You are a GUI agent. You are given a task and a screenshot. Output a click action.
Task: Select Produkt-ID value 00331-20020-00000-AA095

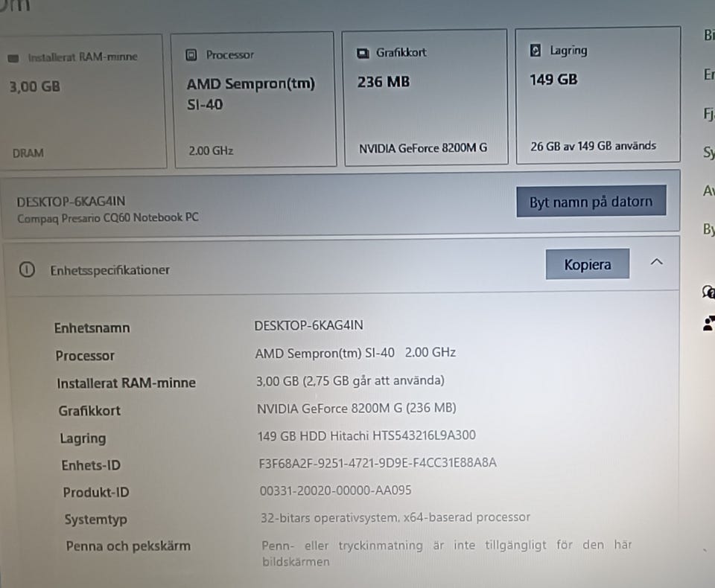pyautogui.click(x=336, y=490)
